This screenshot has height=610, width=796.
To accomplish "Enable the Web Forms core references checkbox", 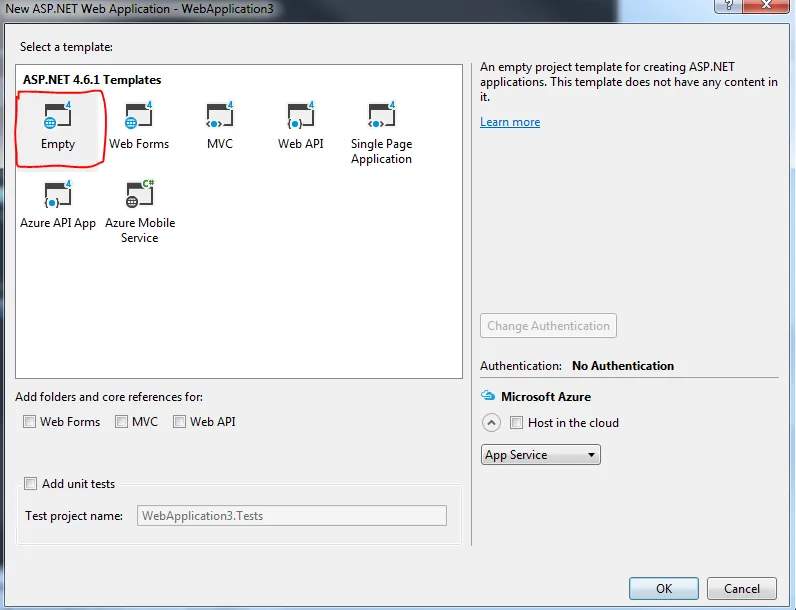I will 29,422.
